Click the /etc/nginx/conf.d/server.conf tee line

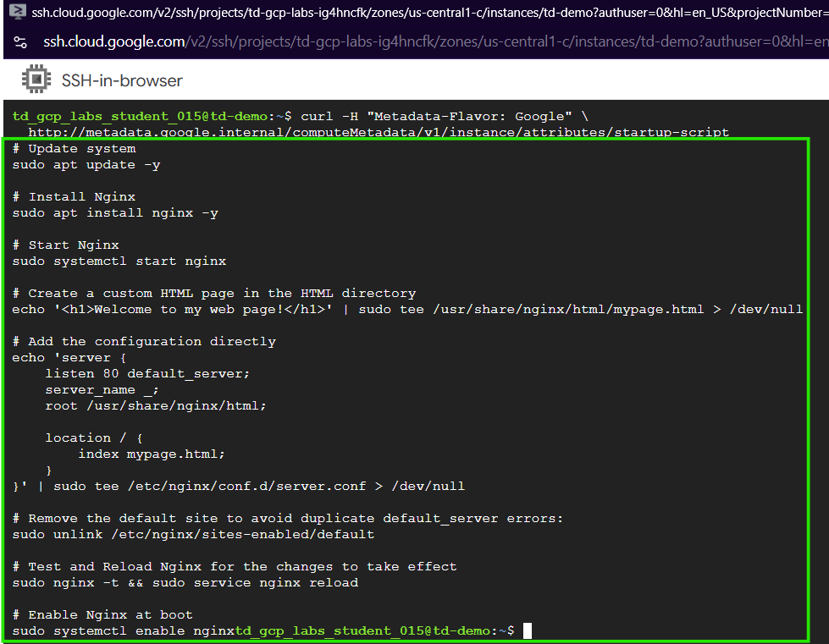tap(239, 486)
